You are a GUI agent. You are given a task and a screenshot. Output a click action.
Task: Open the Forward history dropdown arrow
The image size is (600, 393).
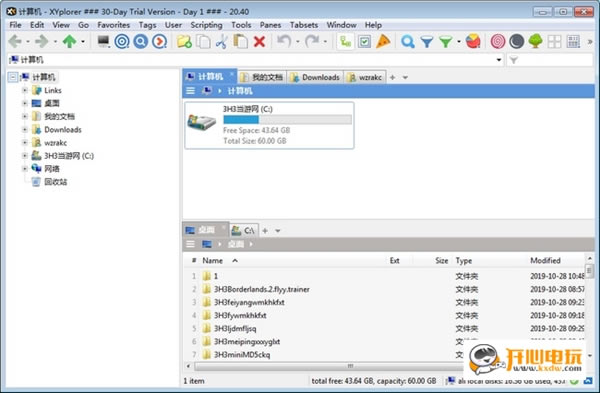pos(55,41)
